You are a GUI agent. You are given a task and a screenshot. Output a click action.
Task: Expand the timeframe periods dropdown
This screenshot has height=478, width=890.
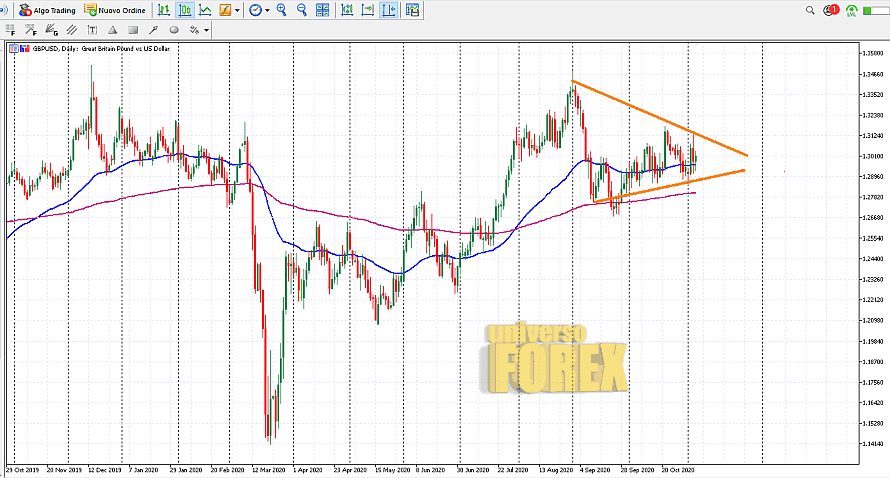tap(268, 10)
